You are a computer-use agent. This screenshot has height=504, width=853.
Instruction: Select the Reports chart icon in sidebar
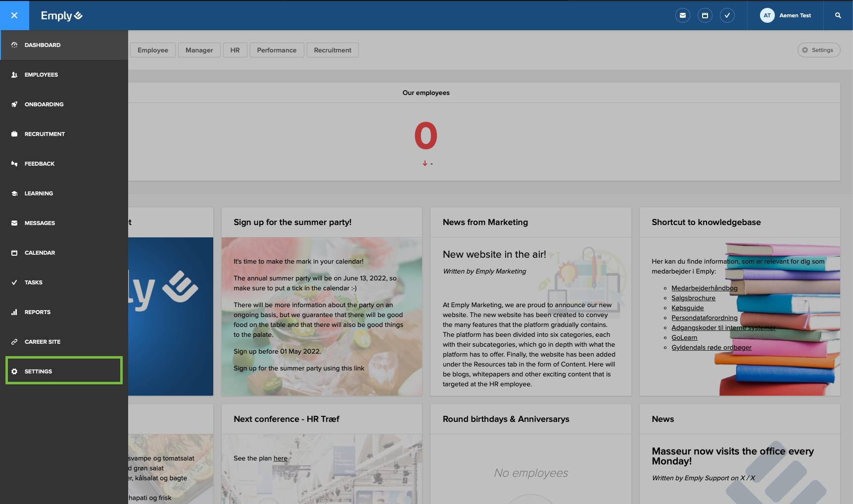click(38, 312)
